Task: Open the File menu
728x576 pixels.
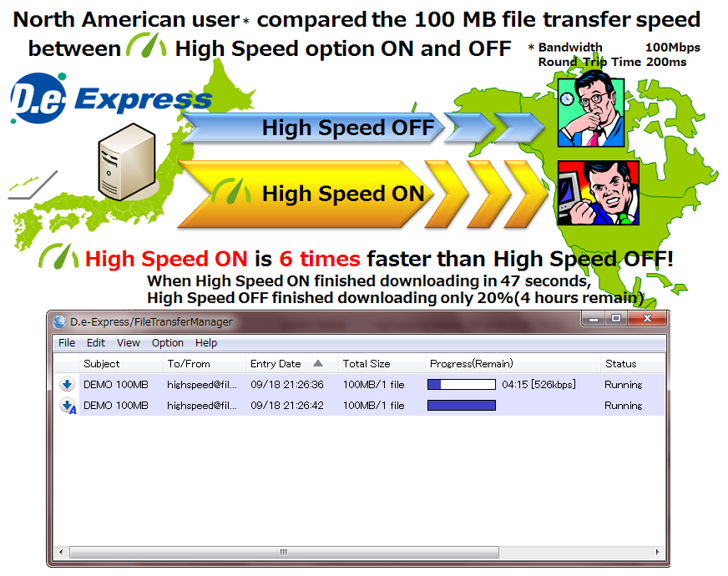Action: tap(67, 343)
